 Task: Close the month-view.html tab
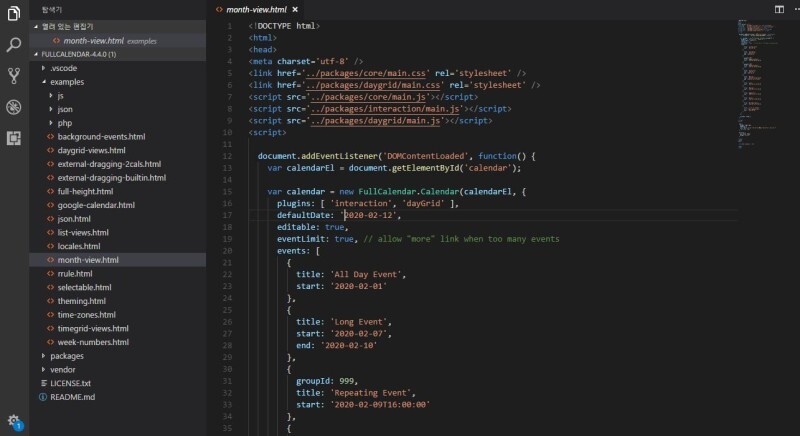point(295,9)
